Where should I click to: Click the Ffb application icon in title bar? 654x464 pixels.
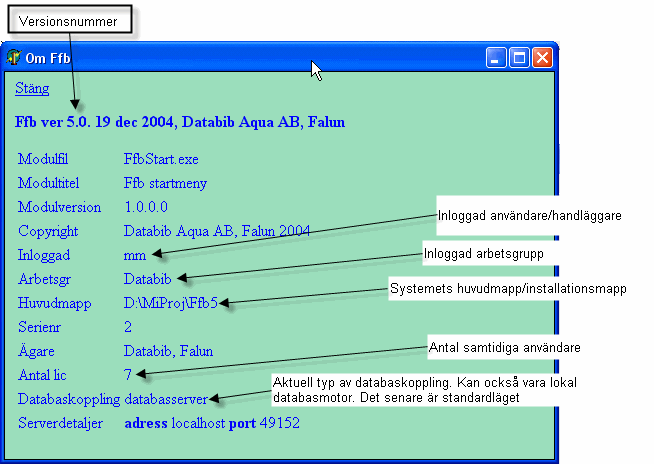pos(13,57)
